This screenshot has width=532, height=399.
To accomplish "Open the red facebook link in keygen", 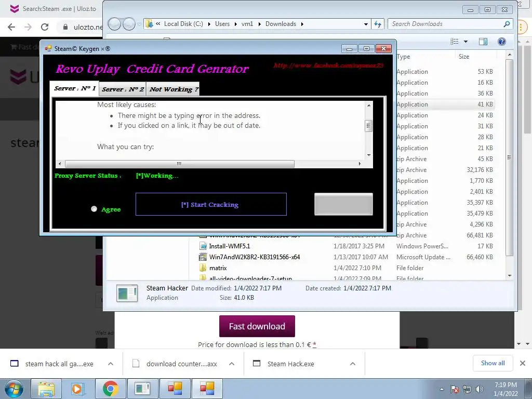I will click(328, 65).
